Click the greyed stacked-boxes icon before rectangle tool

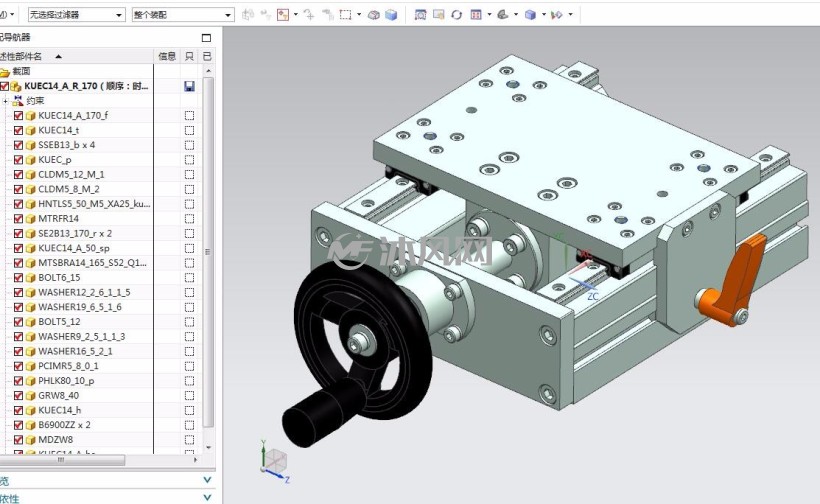[328, 15]
